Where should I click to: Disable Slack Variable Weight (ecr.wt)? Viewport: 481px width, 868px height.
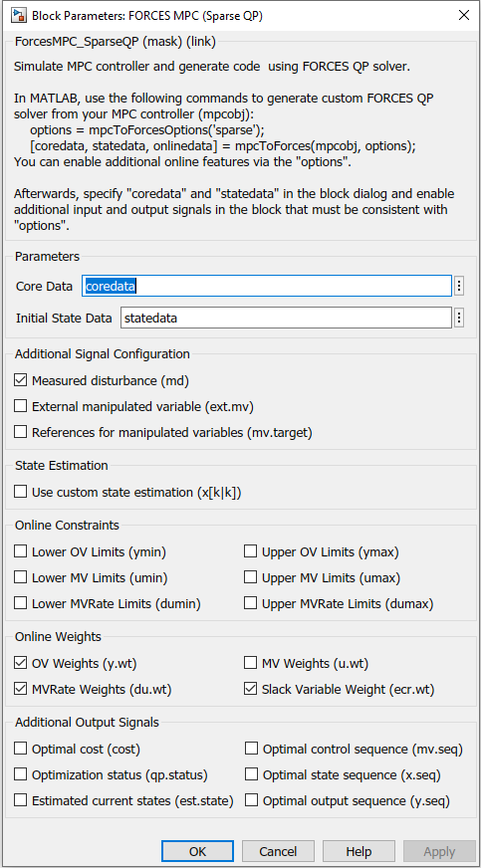(x=251, y=689)
